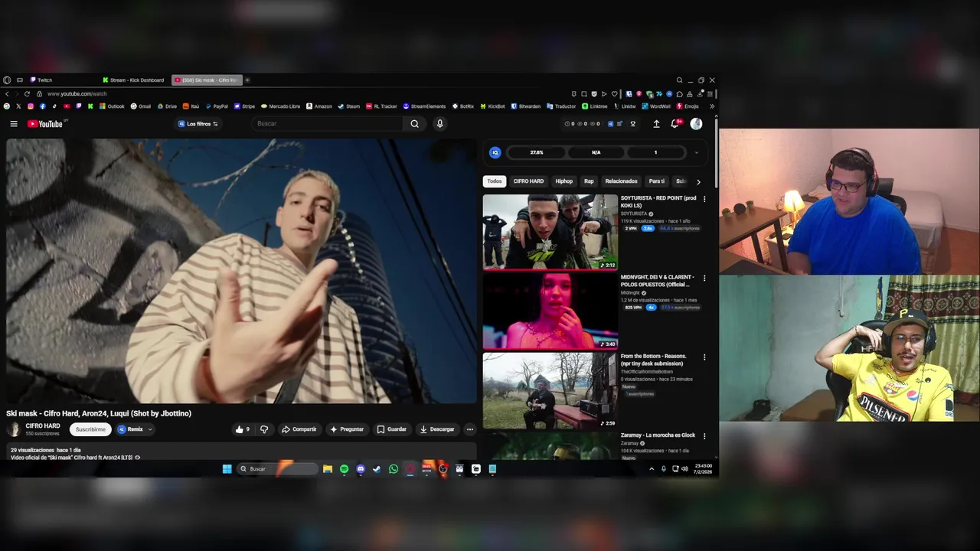
Task: Open the PayPal bookmark
Action: (216, 106)
